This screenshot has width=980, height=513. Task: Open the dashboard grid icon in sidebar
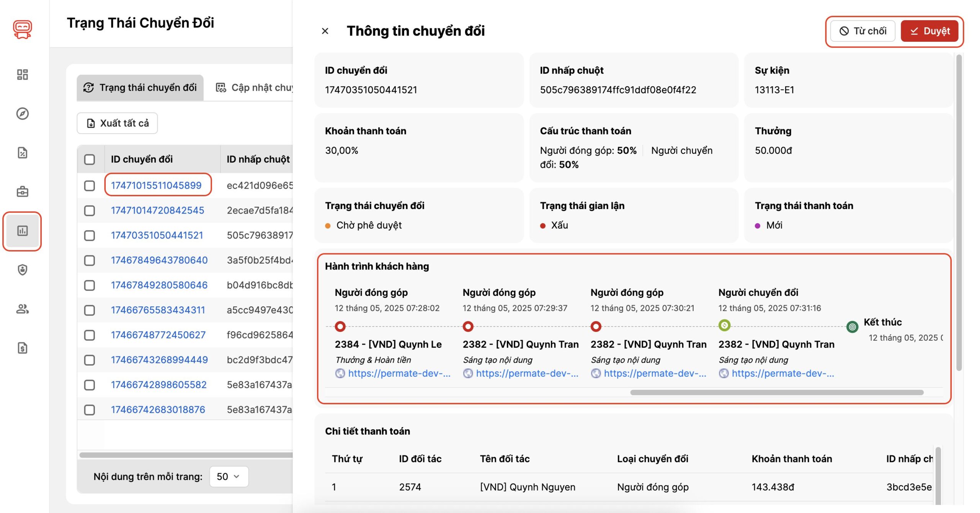[x=22, y=74]
